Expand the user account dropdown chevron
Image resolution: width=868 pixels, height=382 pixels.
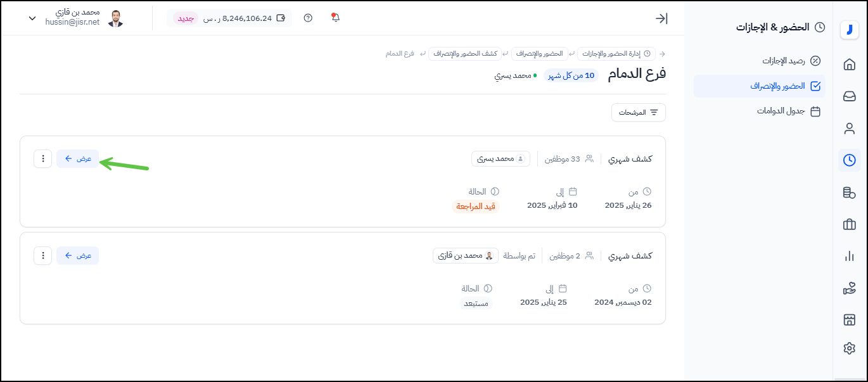point(32,18)
